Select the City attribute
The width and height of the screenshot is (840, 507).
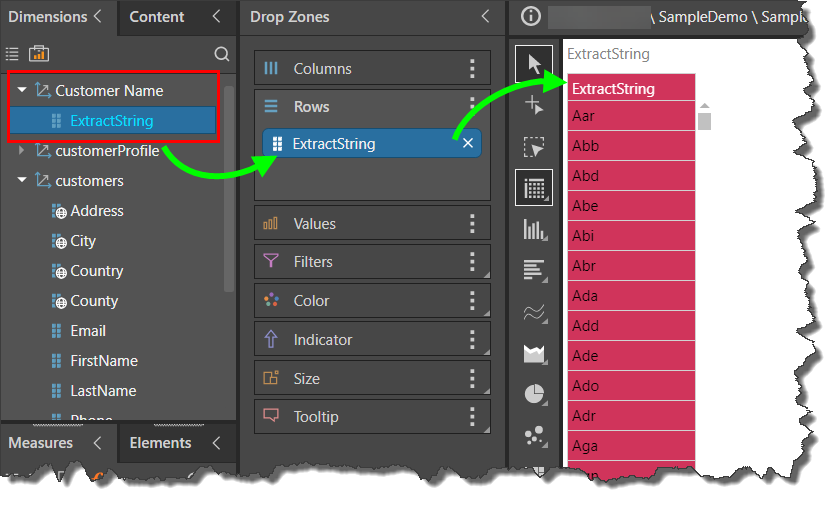(x=83, y=241)
